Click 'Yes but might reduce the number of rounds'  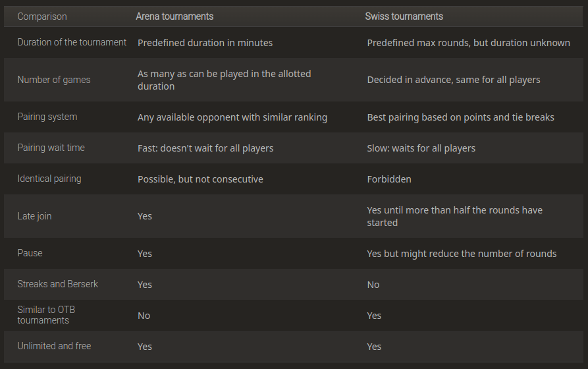pos(461,254)
